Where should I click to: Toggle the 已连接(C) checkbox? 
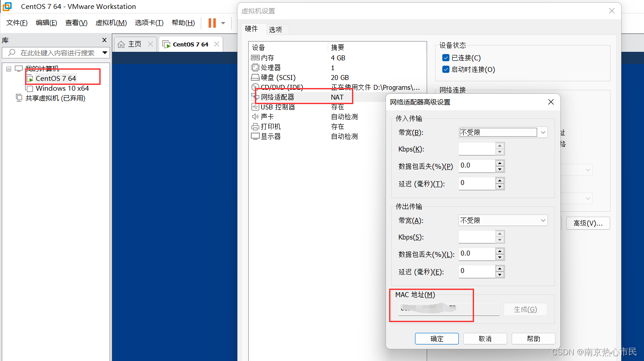[x=445, y=58]
